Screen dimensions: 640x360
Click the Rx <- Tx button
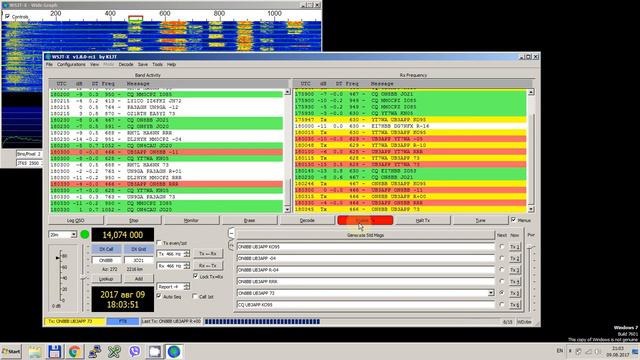pos(208,266)
